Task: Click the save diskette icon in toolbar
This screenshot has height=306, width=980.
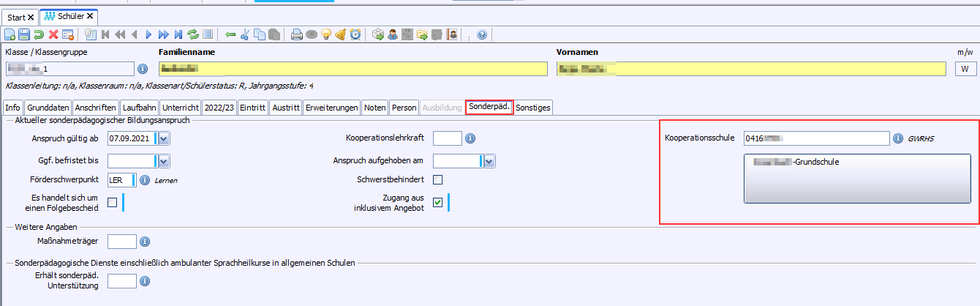Action: click(x=24, y=34)
